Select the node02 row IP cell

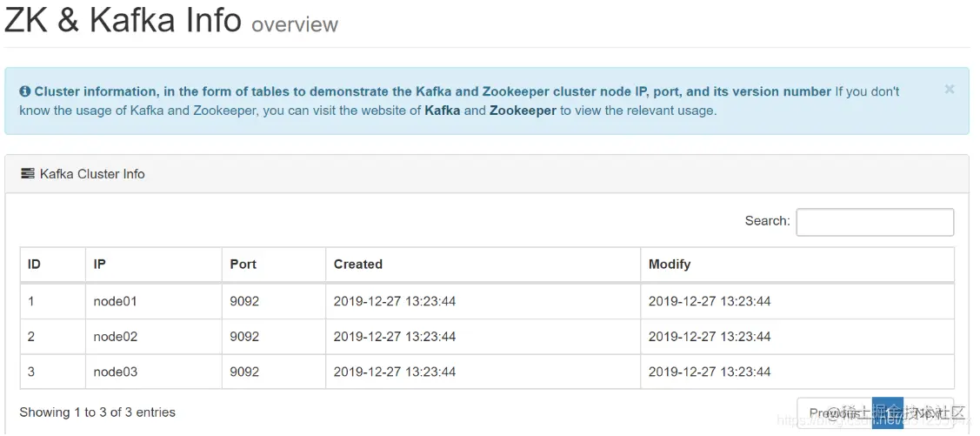click(x=116, y=337)
